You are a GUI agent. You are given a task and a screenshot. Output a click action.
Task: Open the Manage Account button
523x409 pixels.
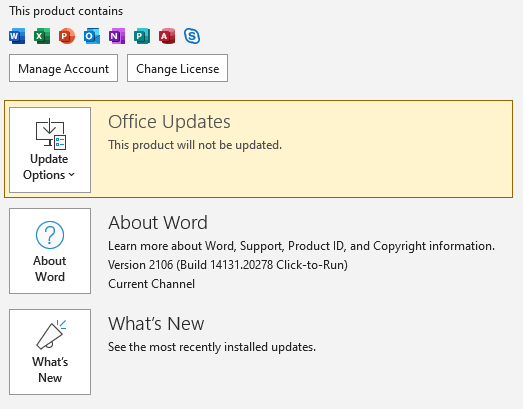[x=63, y=68]
